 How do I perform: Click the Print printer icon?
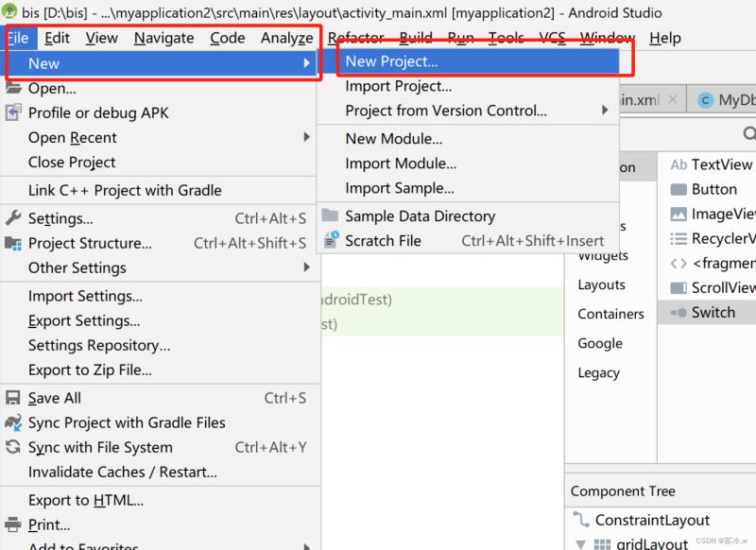tap(13, 524)
